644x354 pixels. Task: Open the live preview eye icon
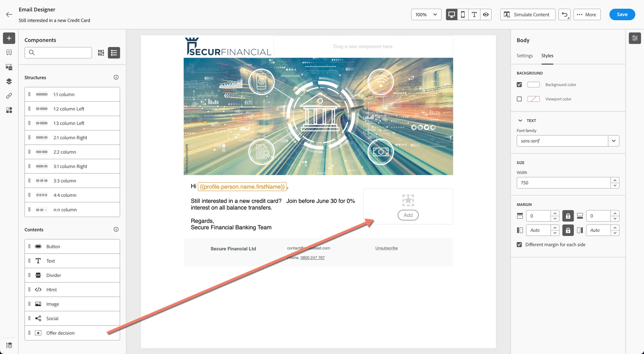[x=486, y=14]
